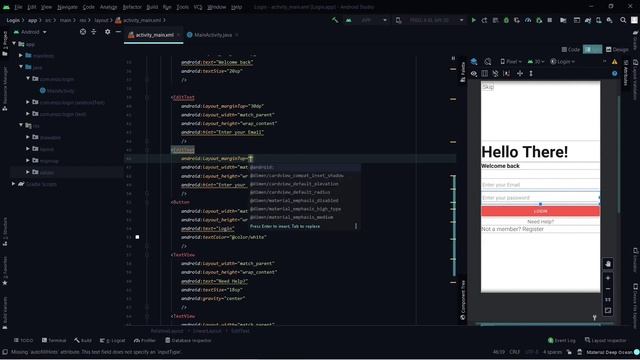640x360 pixels.
Task: Click the clear constraints icon
Action: click(x=496, y=73)
